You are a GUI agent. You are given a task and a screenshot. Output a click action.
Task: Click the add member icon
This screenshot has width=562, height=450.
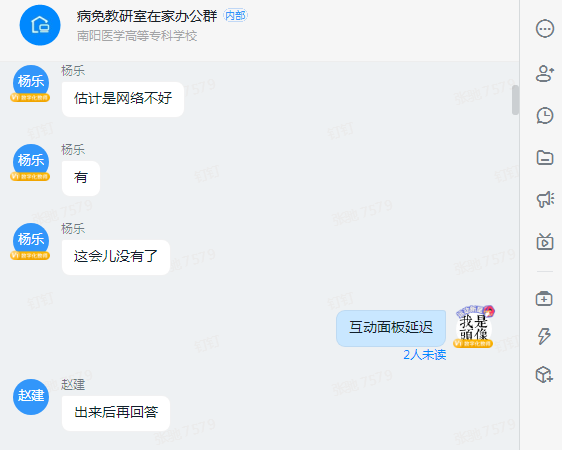pyautogui.click(x=544, y=73)
